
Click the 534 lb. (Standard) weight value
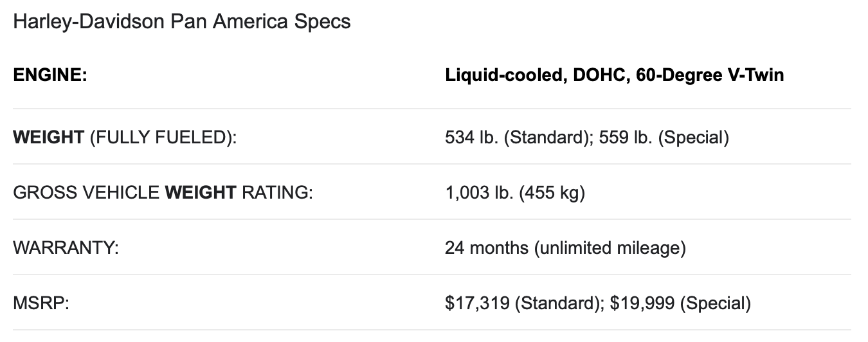point(518,138)
